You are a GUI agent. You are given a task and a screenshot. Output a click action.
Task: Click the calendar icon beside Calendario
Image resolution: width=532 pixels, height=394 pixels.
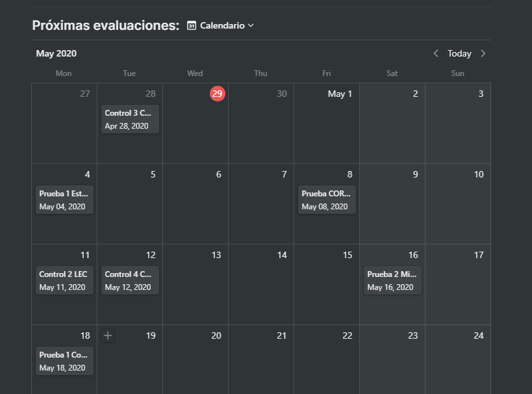(x=192, y=25)
